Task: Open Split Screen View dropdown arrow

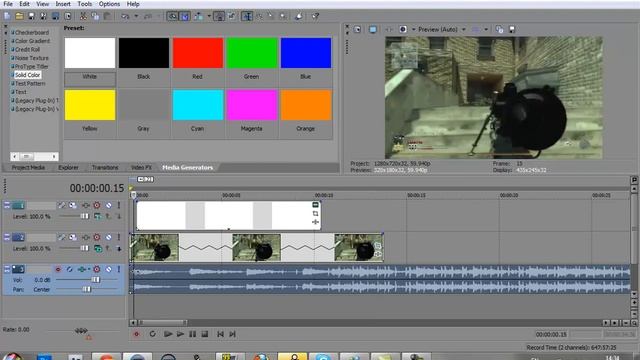Action: [x=413, y=29]
